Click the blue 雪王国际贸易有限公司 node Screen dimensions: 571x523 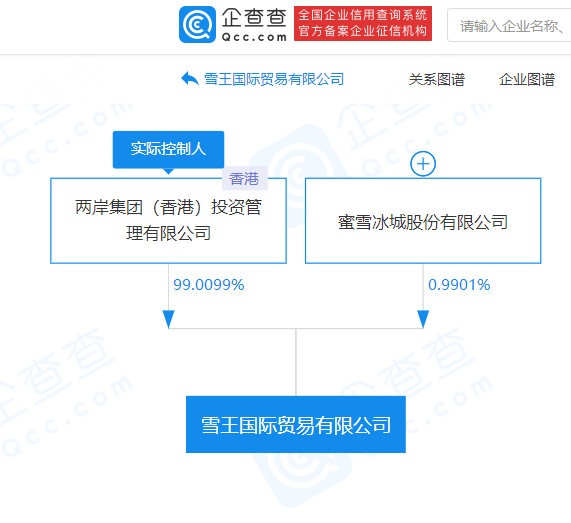point(296,425)
